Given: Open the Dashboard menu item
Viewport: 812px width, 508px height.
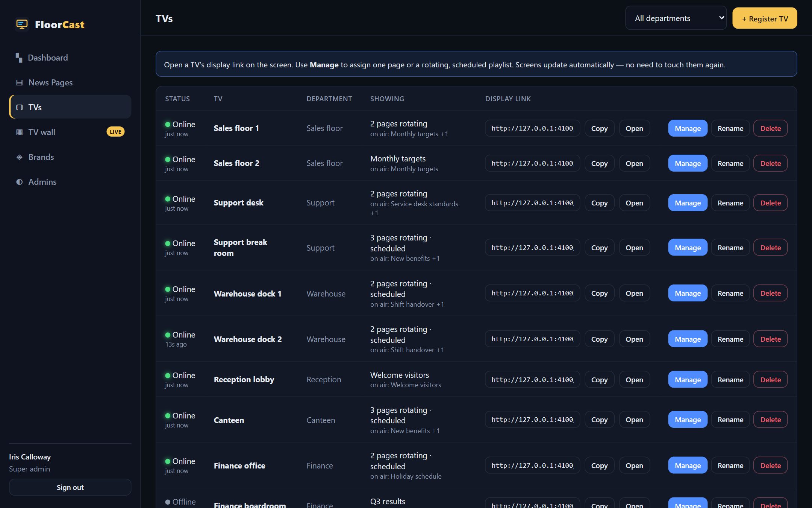Looking at the screenshot, I should point(70,58).
